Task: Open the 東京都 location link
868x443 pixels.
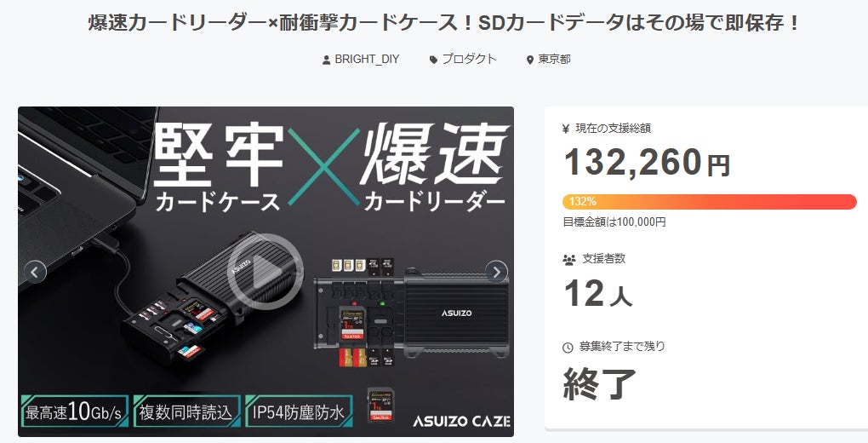Action: tap(554, 60)
